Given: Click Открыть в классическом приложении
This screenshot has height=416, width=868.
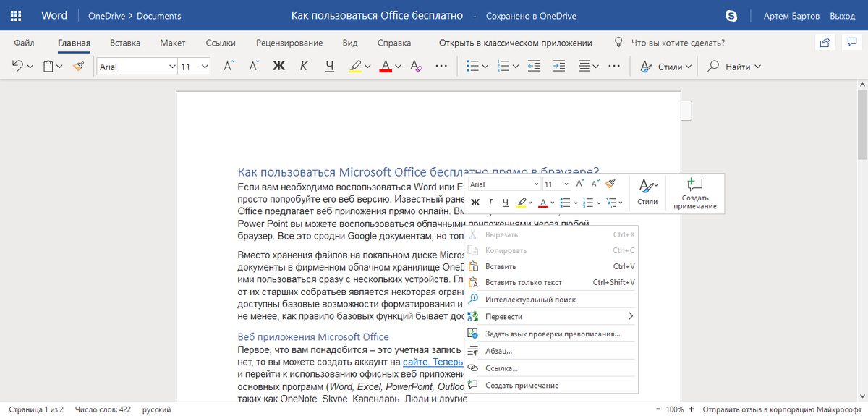Looking at the screenshot, I should [515, 43].
